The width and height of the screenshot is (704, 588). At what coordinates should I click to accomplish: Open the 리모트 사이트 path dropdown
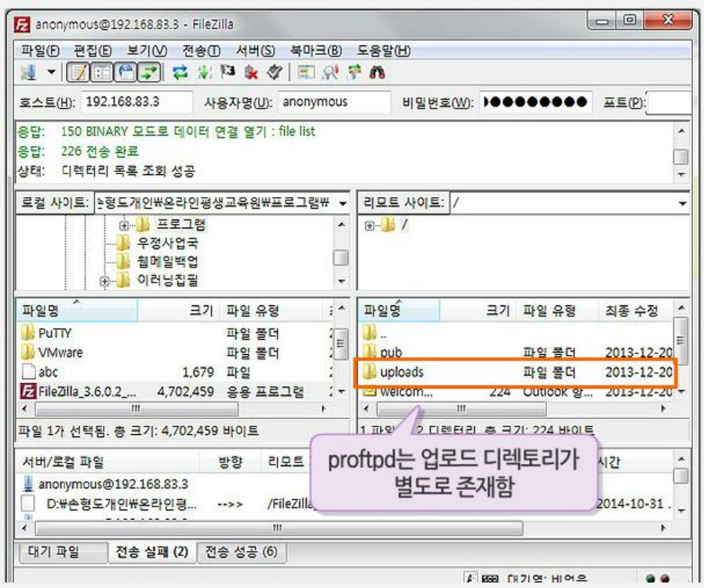point(683,203)
